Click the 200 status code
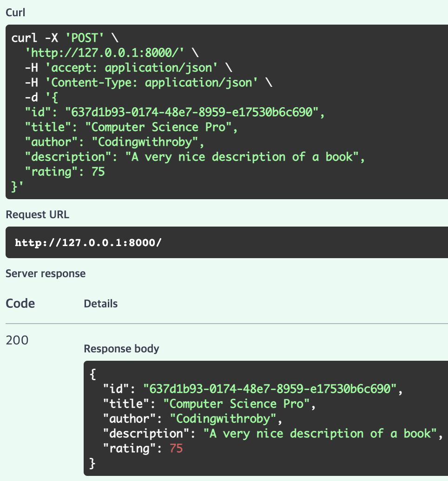Viewport: 448px width, 481px height. 16,340
